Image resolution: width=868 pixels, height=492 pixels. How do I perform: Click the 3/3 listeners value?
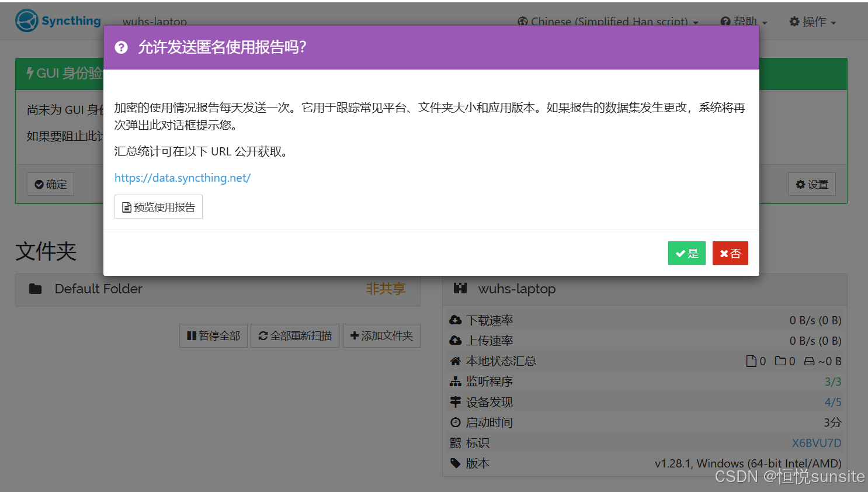coord(833,382)
